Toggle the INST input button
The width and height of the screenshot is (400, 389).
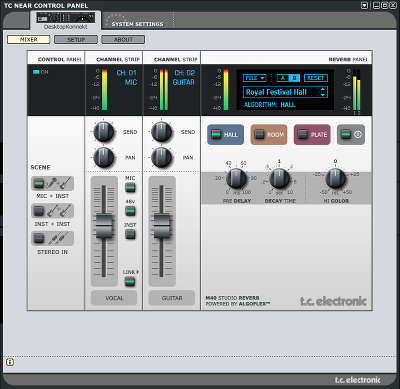point(130,234)
